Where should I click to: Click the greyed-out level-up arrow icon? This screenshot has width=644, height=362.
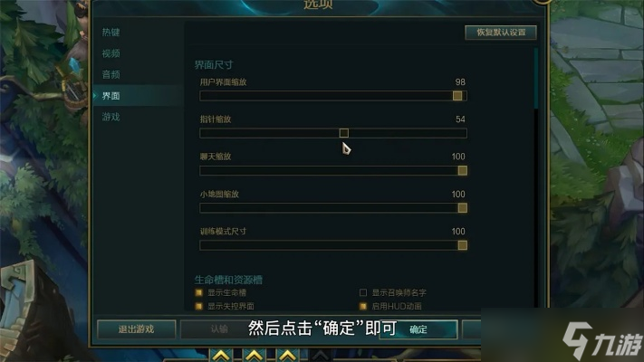[x=321, y=355]
